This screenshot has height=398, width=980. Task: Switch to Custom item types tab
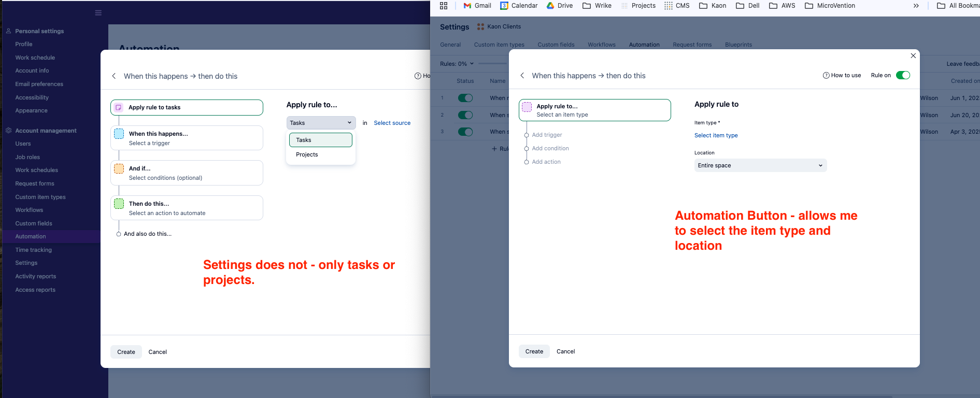coord(499,45)
